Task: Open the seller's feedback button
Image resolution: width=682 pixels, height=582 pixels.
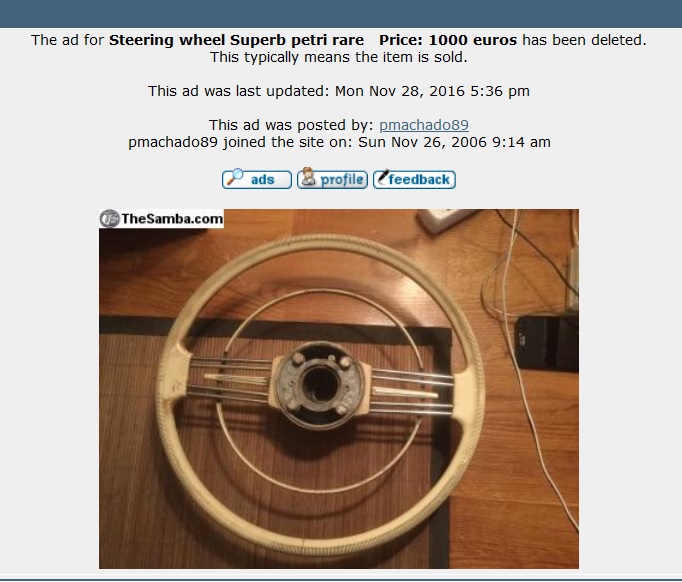Action: pyautogui.click(x=414, y=179)
